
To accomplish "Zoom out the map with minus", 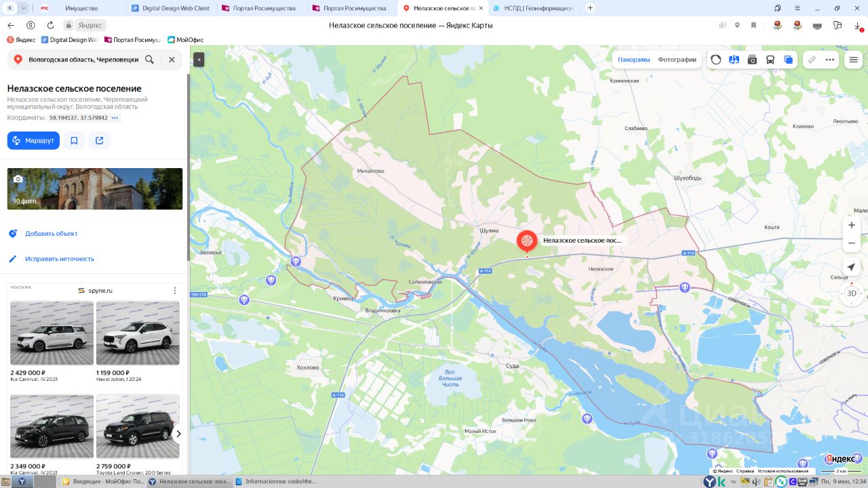I will click(x=852, y=243).
